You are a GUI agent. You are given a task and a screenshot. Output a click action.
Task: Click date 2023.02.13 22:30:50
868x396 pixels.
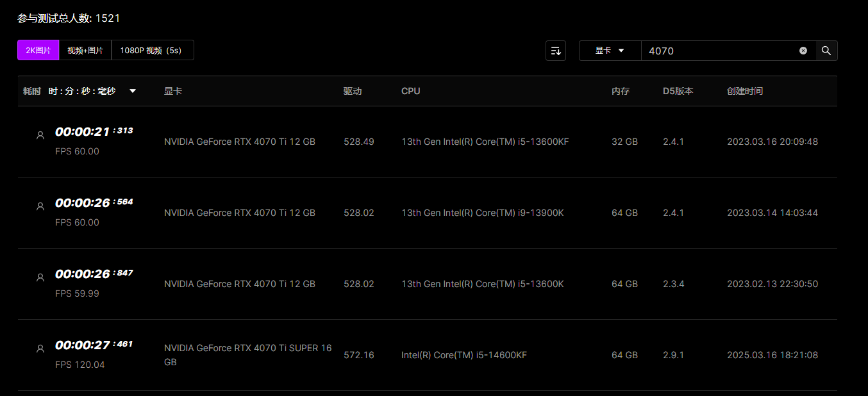click(x=772, y=284)
